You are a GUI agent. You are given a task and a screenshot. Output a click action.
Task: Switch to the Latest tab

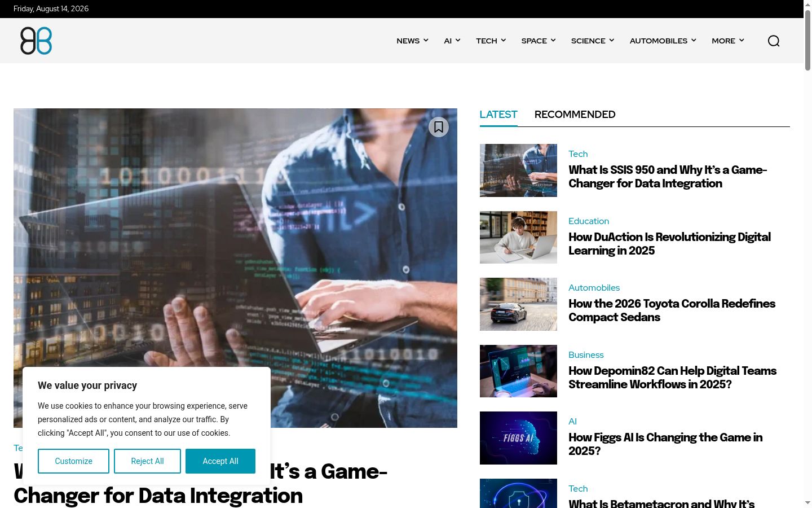tap(498, 115)
